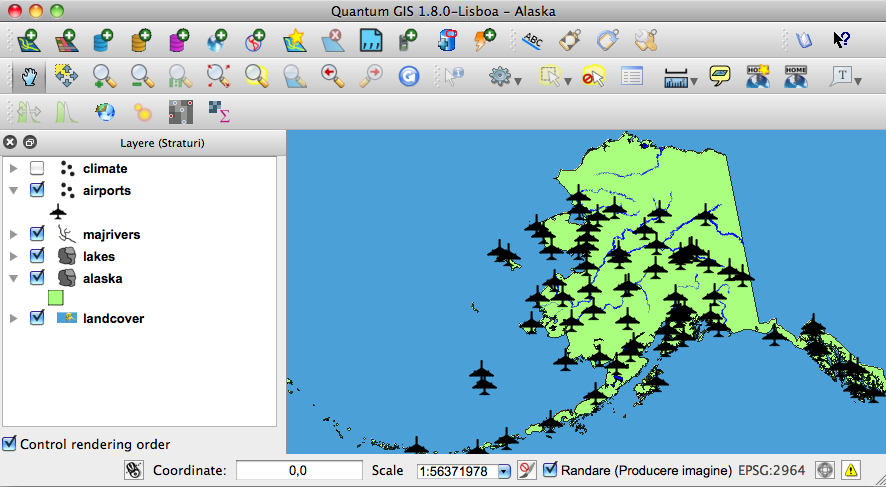This screenshot has height=487, width=886.
Task: Enable the climate layer checkbox
Action: click(x=37, y=168)
